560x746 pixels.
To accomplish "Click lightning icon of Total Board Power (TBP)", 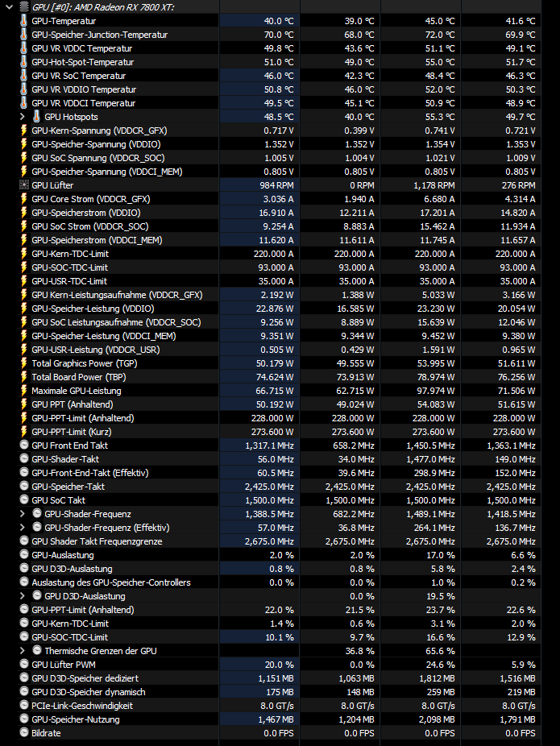I will 24,377.
